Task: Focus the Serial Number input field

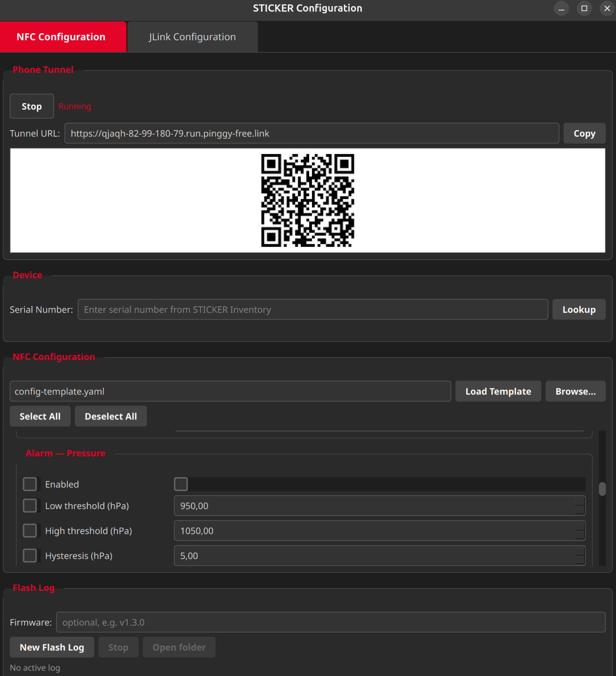Action: click(313, 310)
